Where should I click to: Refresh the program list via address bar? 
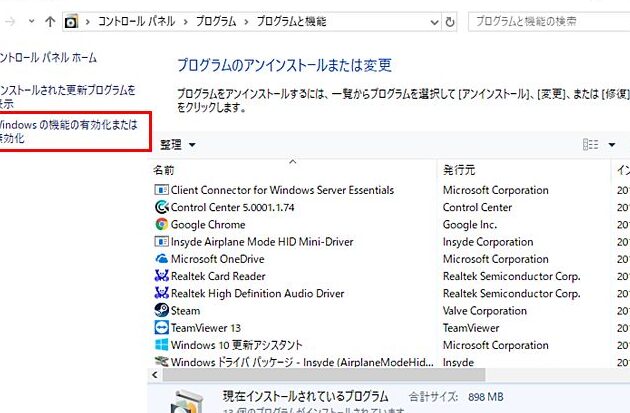(450, 21)
